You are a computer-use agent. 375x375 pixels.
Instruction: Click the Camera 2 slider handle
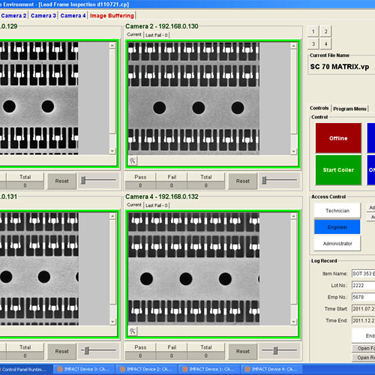click(x=264, y=180)
